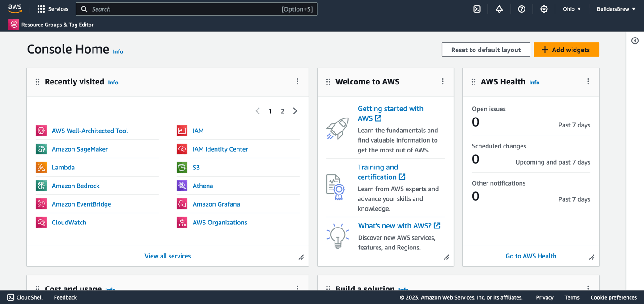Click Reset to default layout button

coord(486,50)
